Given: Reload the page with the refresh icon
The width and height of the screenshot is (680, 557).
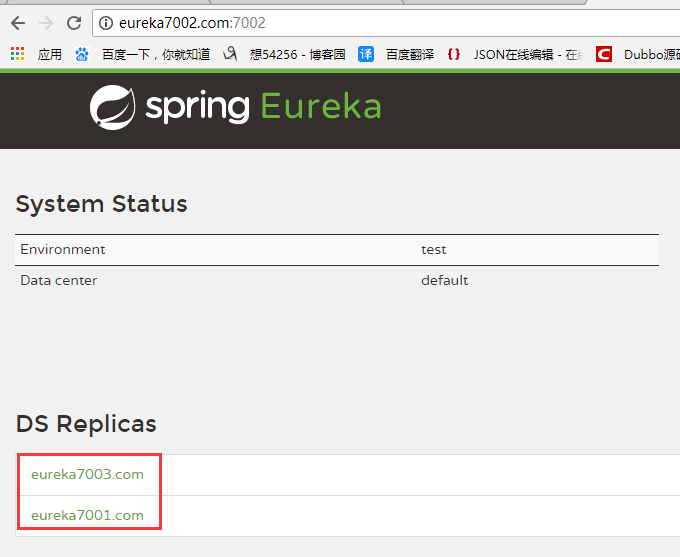Looking at the screenshot, I should coord(74,23).
